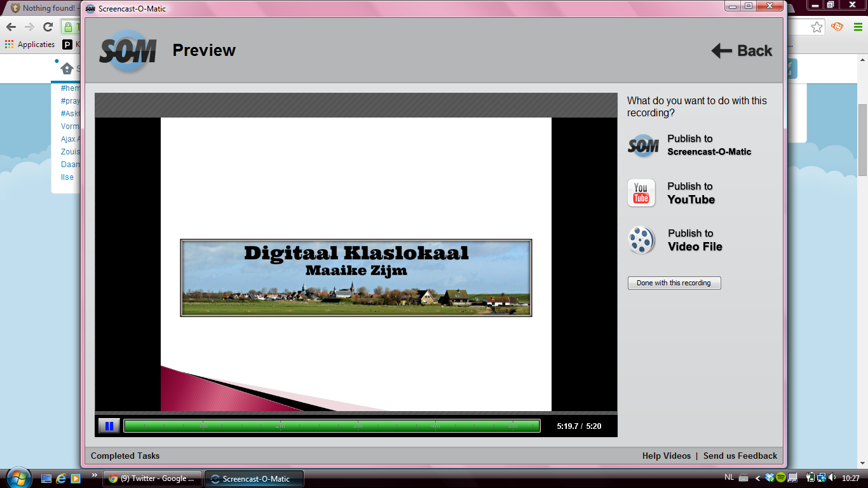Viewport: 868px width, 488px height.
Task: Click the SOM logo in header
Action: (x=128, y=51)
